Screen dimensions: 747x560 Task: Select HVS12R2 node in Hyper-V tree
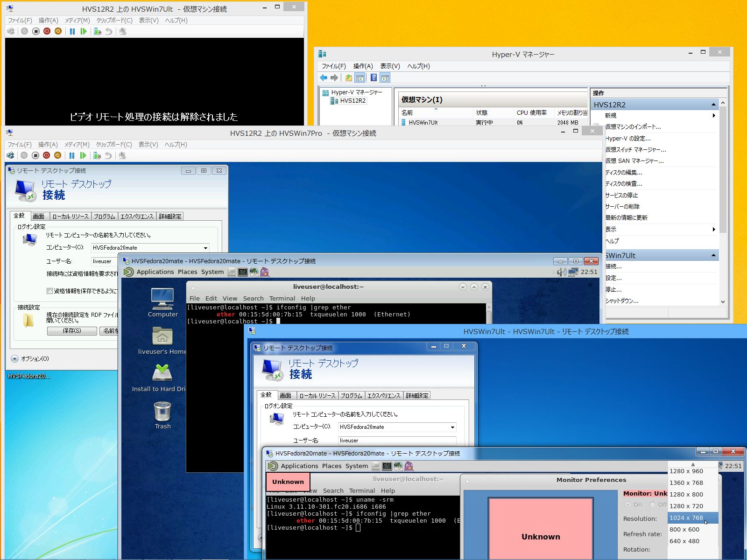click(x=352, y=101)
